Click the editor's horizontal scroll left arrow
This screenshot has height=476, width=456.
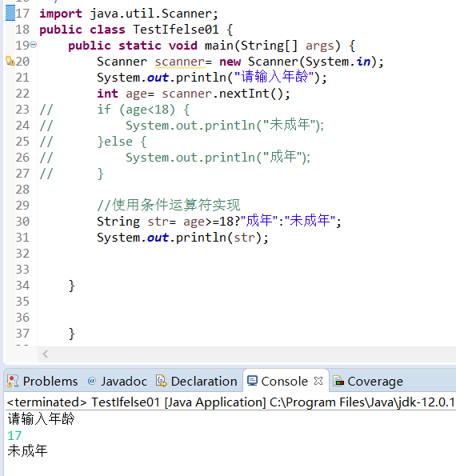(46, 354)
